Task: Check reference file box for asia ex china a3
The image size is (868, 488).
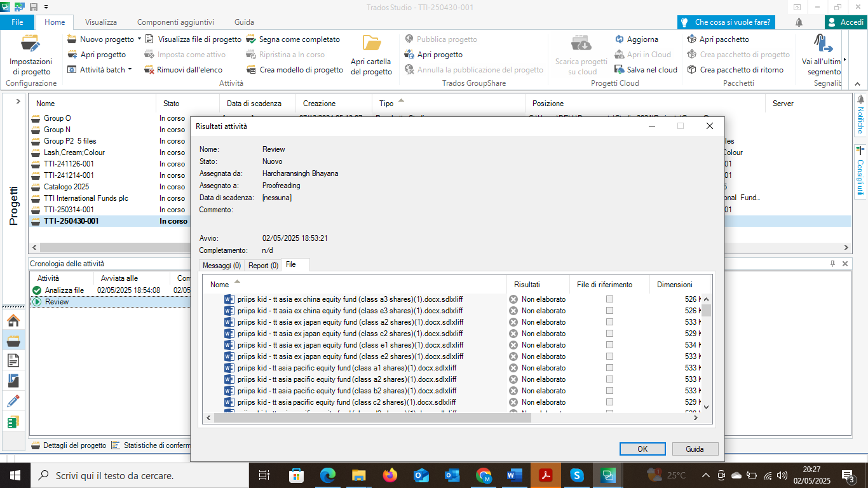Action: point(609,299)
